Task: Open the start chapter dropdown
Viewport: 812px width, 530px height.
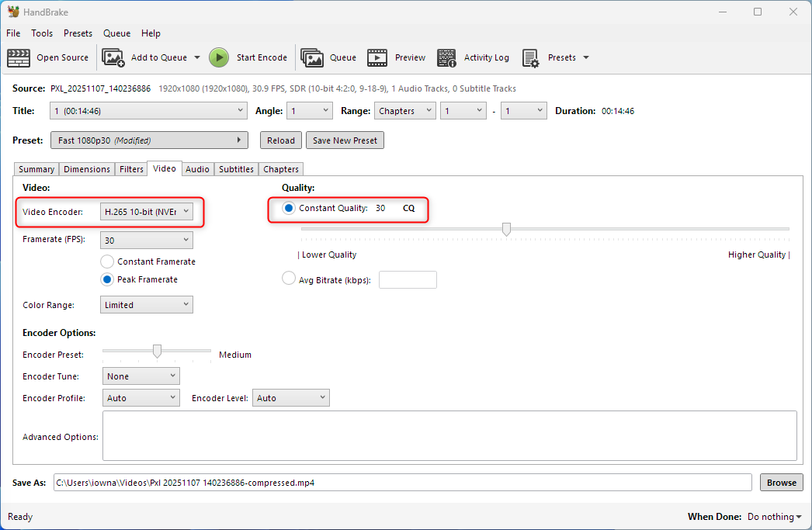Action: click(463, 111)
